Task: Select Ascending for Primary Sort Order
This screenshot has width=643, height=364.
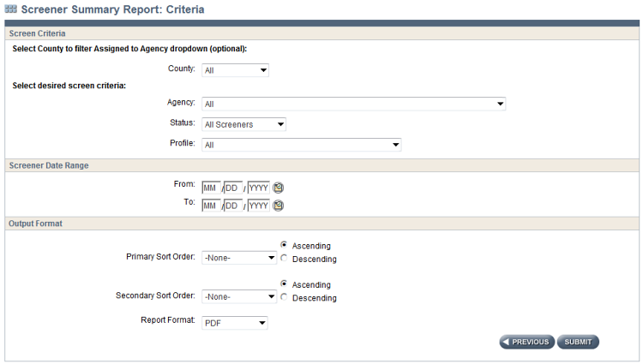Action: 284,245
